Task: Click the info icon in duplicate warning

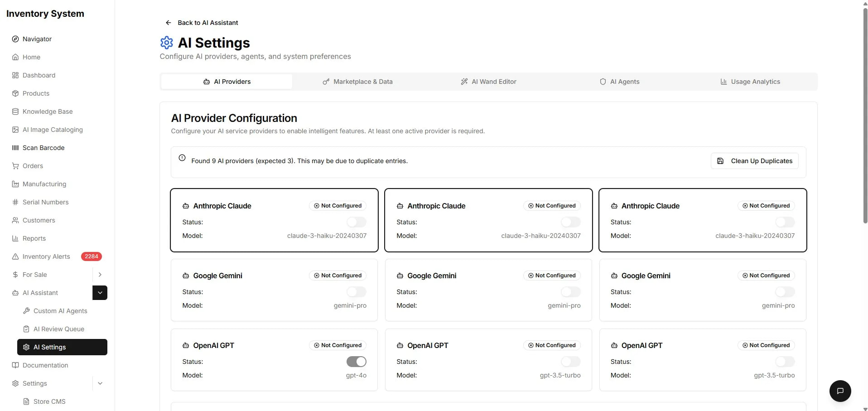Action: point(182,158)
